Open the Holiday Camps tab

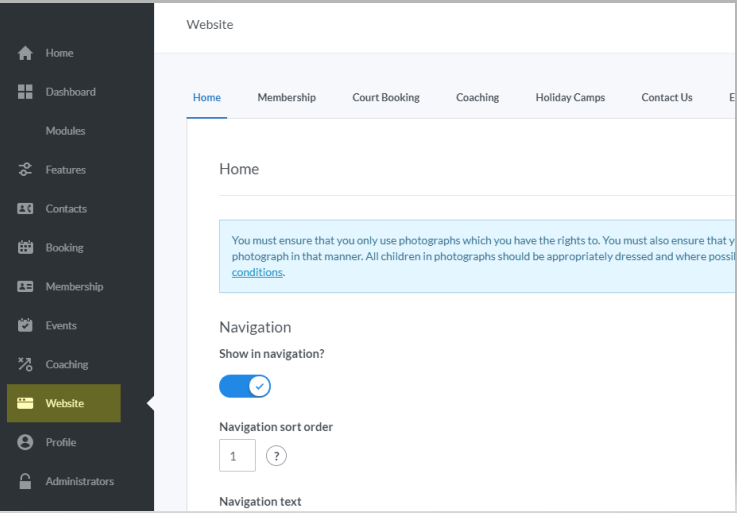pos(570,98)
